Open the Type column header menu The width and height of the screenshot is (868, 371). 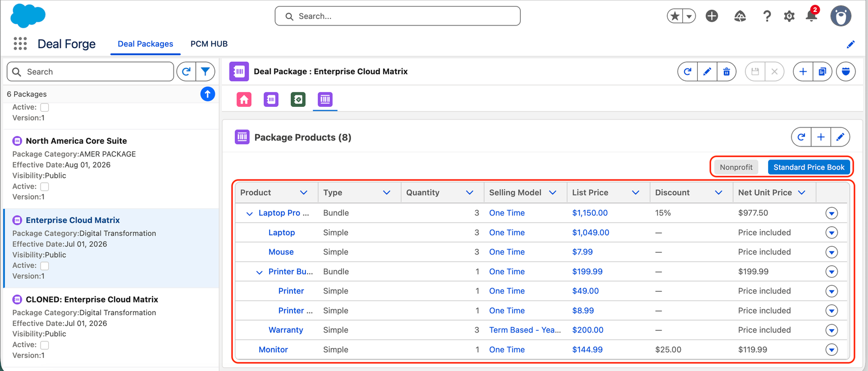click(x=387, y=193)
